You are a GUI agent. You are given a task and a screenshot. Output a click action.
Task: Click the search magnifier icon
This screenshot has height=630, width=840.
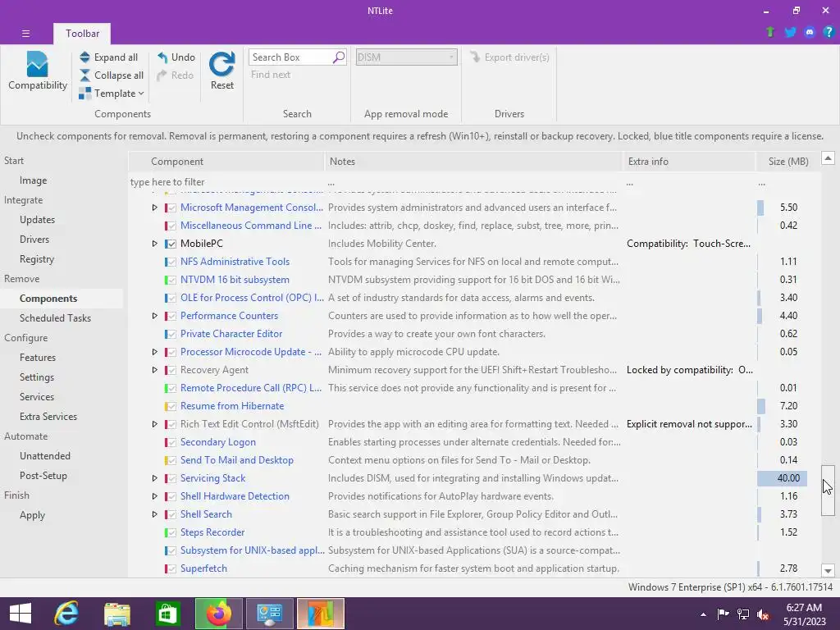[339, 57]
